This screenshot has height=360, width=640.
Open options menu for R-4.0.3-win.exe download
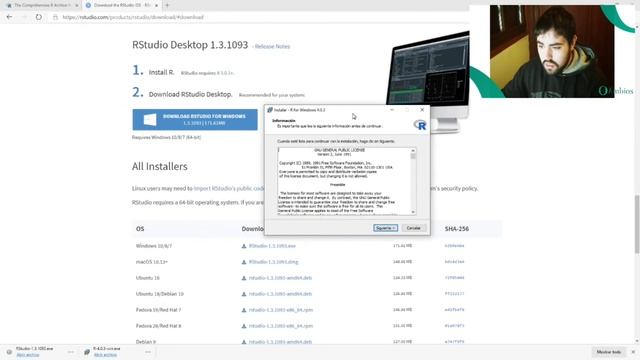click(x=148, y=352)
